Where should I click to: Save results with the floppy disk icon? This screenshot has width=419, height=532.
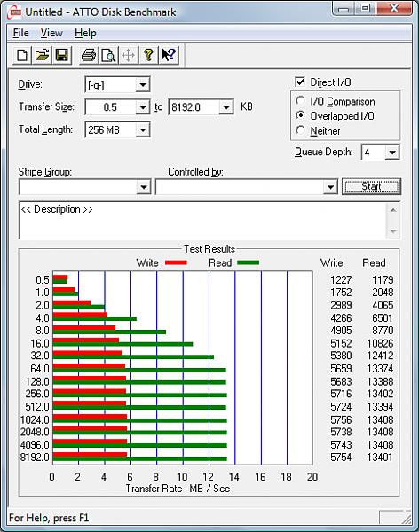point(61,55)
